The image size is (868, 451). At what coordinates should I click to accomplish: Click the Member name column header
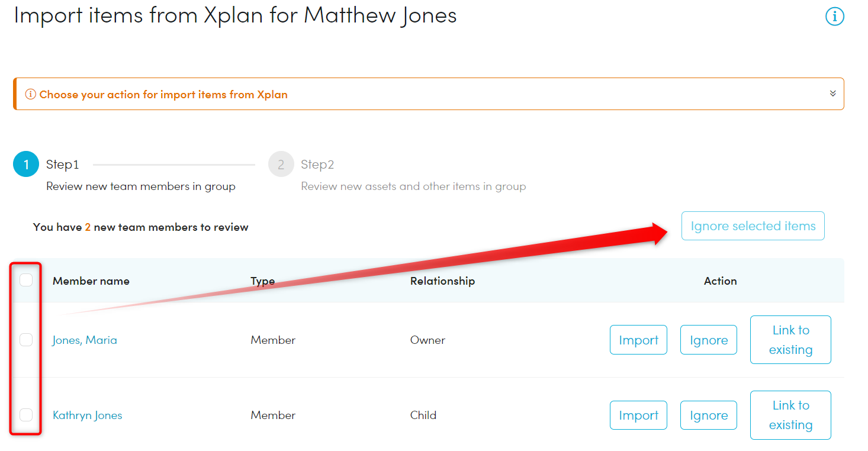(91, 281)
